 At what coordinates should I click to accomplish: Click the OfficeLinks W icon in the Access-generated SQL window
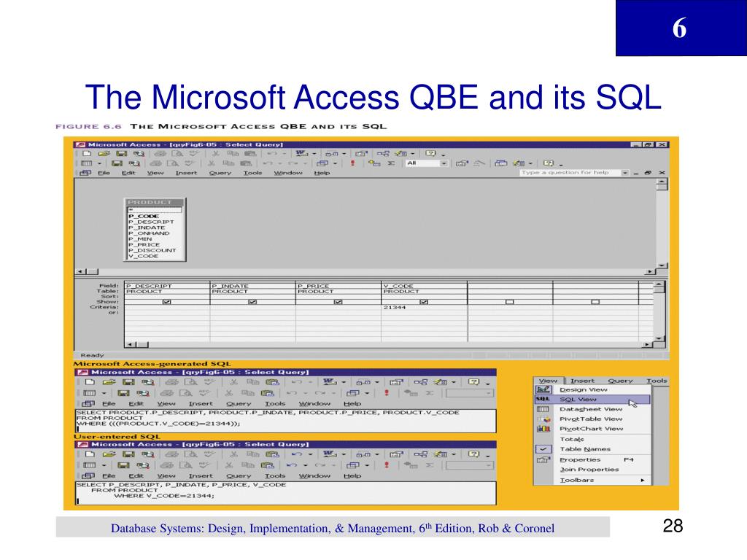[330, 382]
